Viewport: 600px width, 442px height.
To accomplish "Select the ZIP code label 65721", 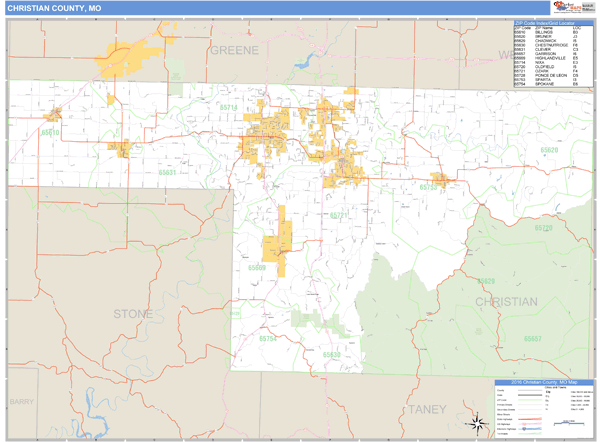I will point(337,215).
